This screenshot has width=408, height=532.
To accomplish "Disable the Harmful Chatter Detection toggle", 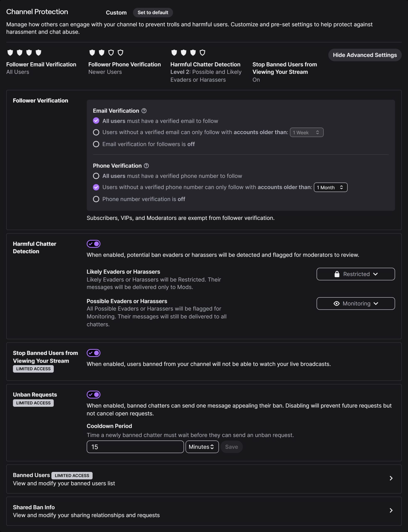I will pos(93,244).
